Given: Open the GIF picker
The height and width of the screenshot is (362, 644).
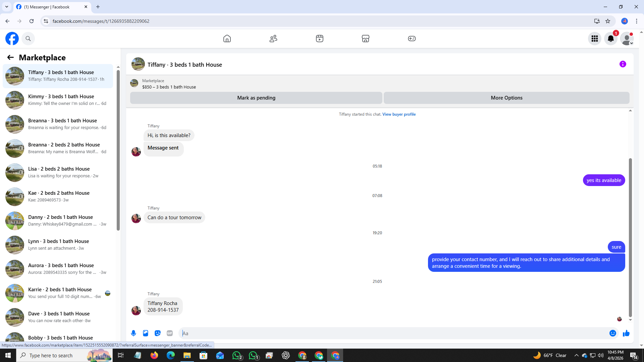Looking at the screenshot, I should 170,333.
